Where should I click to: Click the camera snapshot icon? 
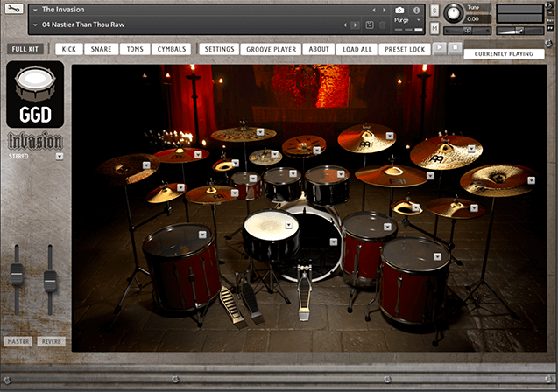click(x=399, y=10)
